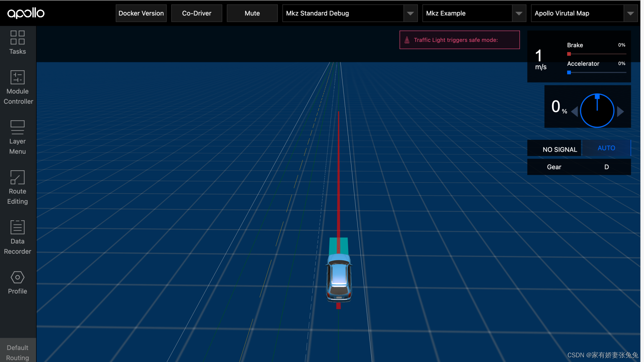
Task: Click the Brake percentage bar
Action: coord(596,54)
